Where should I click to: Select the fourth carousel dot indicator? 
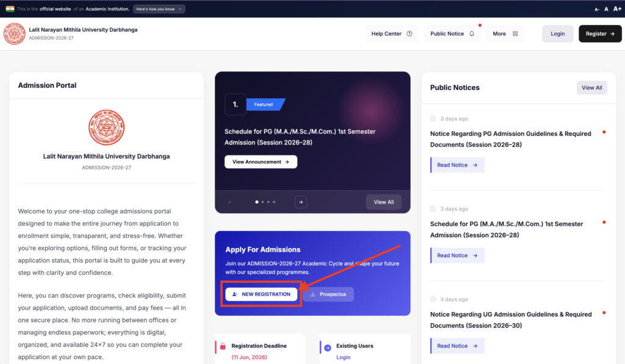(x=274, y=202)
